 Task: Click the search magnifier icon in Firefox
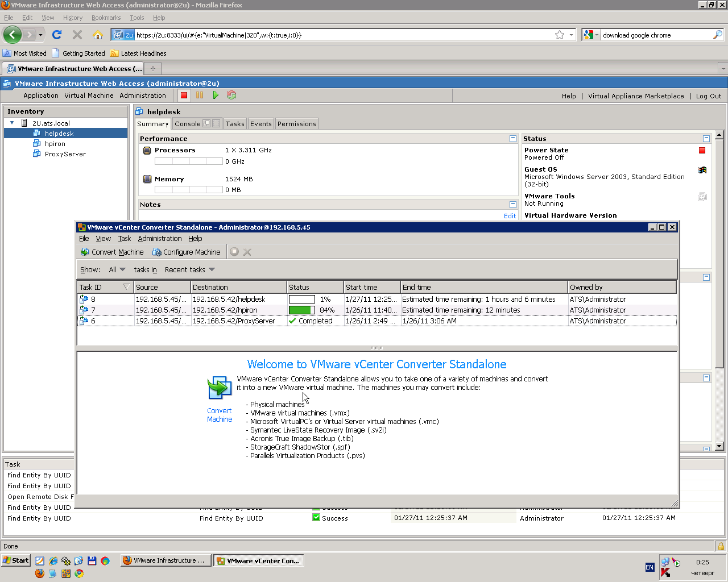click(718, 35)
